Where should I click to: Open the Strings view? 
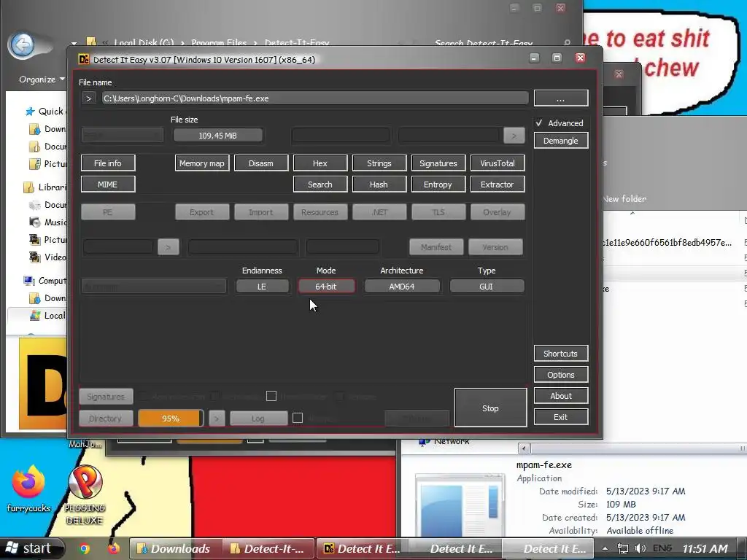[379, 163]
